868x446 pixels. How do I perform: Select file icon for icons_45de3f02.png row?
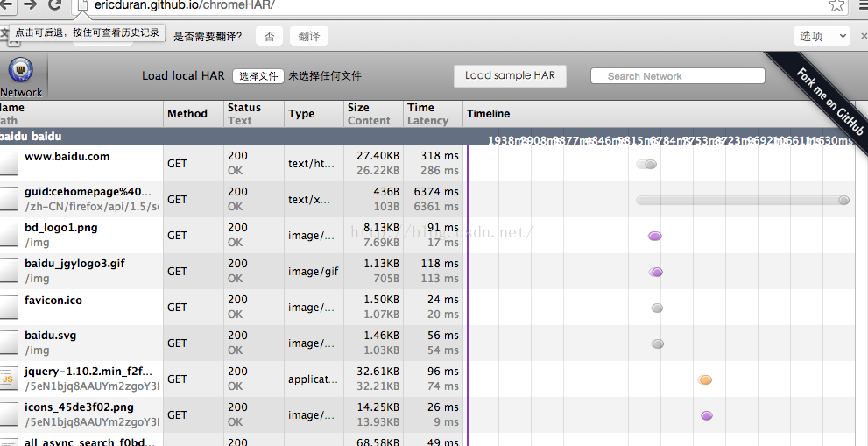pyautogui.click(x=8, y=414)
